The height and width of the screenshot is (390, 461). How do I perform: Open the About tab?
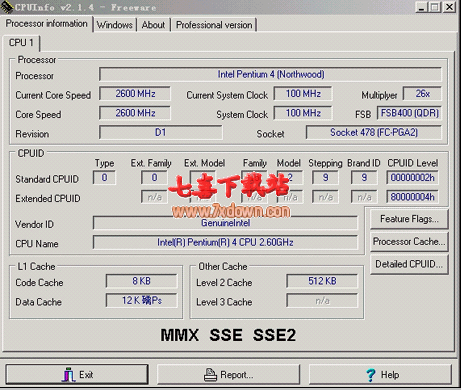(153, 25)
